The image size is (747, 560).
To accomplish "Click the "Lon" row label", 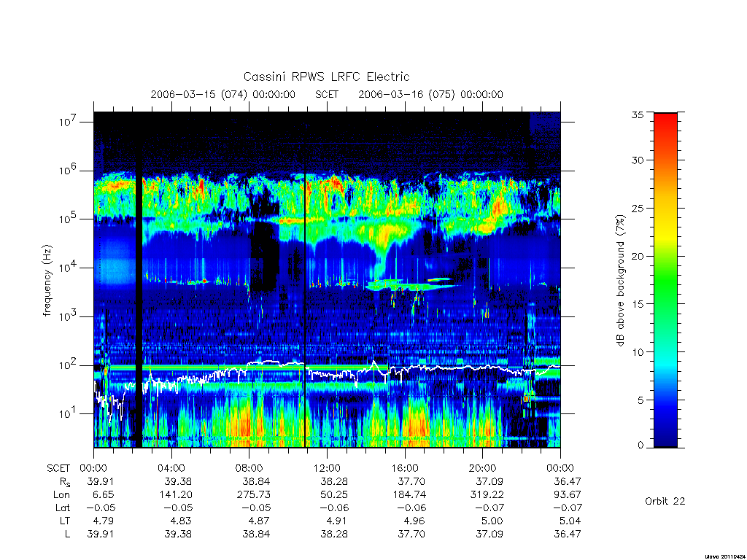I will coord(61,495).
